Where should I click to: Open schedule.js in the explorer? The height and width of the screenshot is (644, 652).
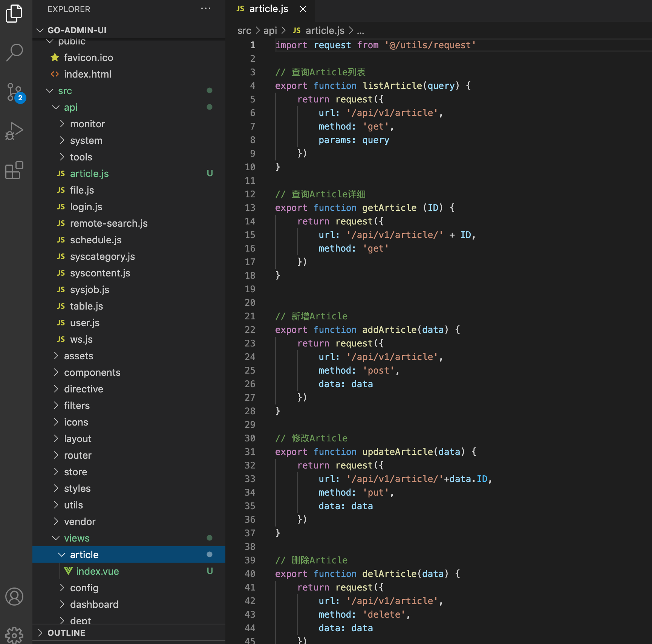[x=129, y=240]
